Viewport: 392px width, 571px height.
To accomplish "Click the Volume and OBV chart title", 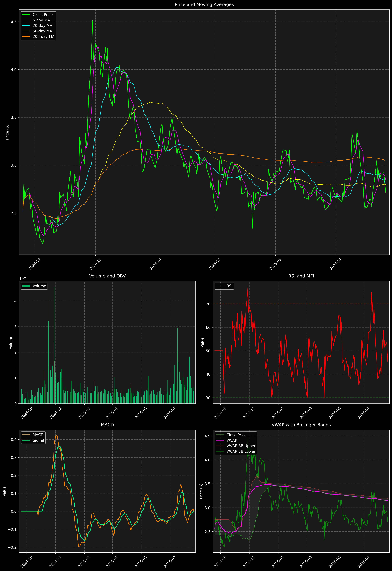I will pos(107,276).
